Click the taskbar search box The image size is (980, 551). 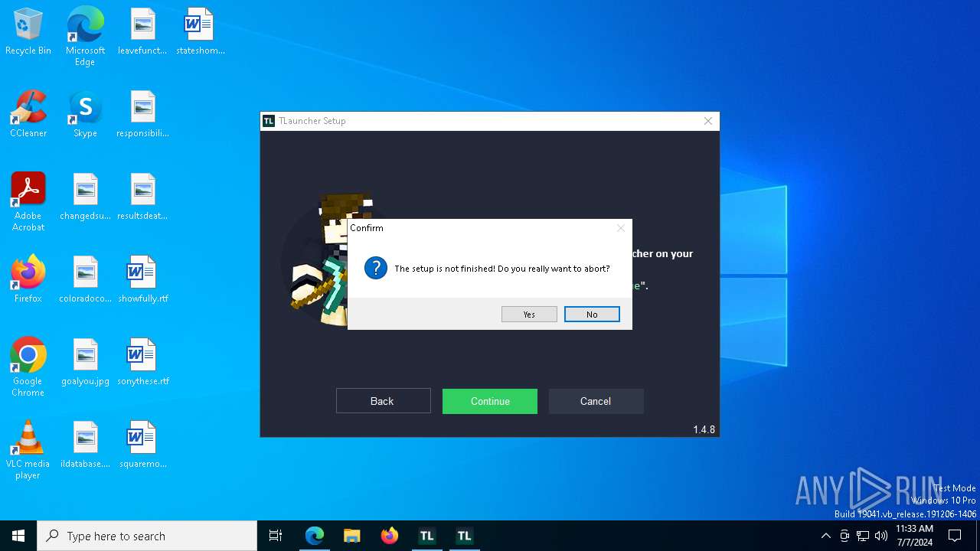tap(147, 536)
